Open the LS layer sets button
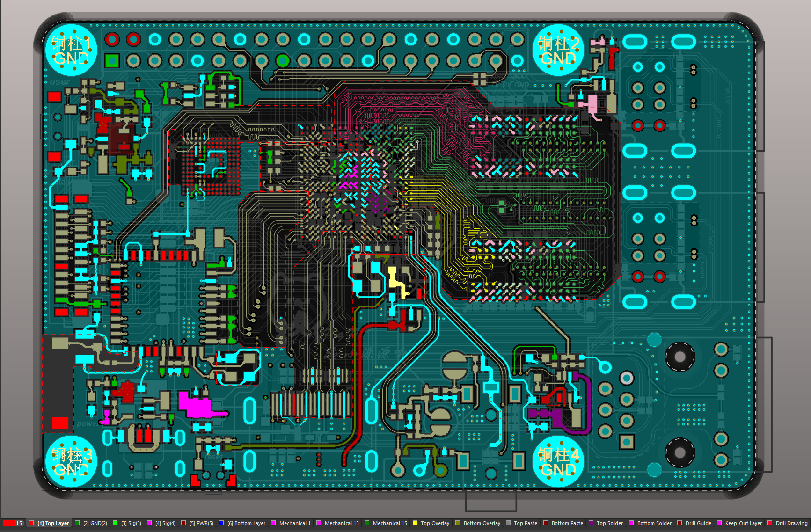Viewport: 811px width, 532px height. (19, 523)
